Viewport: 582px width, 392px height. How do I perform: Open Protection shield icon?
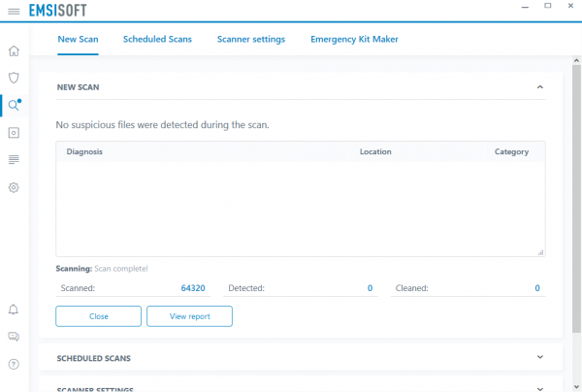(x=14, y=78)
